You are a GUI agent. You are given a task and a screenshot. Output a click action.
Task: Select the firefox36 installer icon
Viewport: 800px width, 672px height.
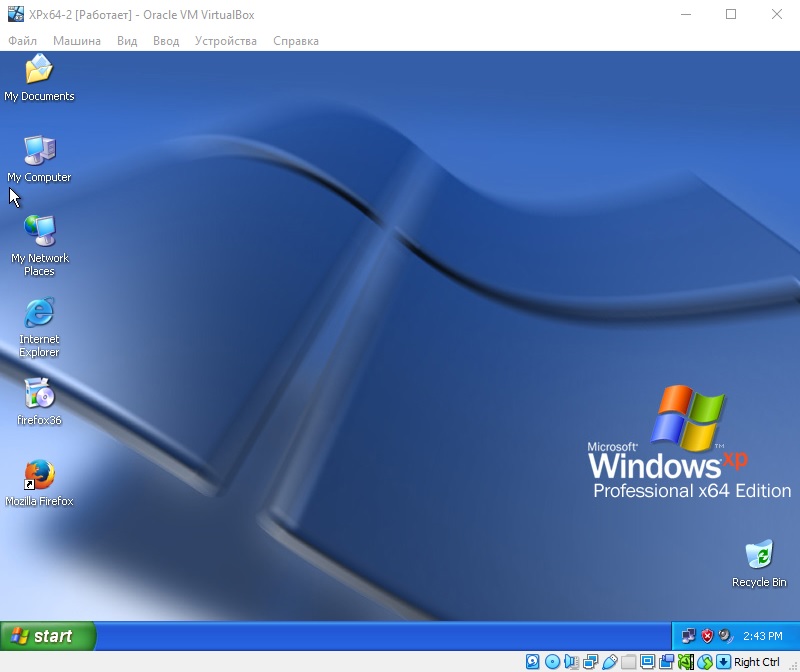[x=39, y=402]
